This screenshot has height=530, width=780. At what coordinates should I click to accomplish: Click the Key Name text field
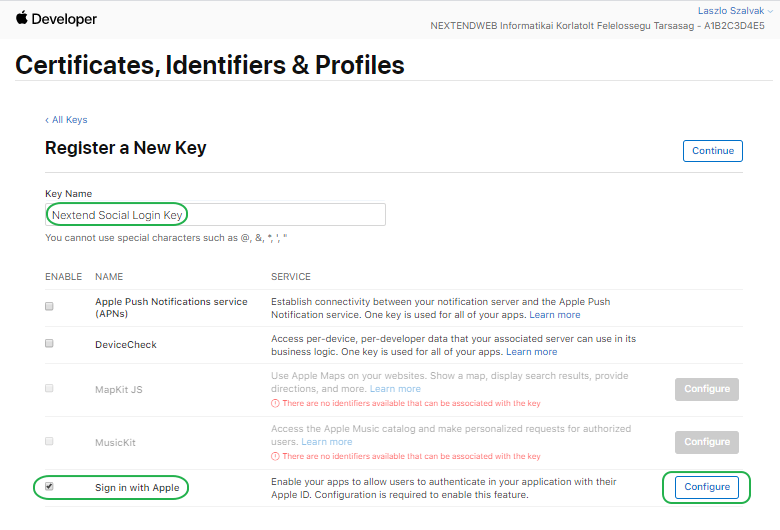click(215, 214)
